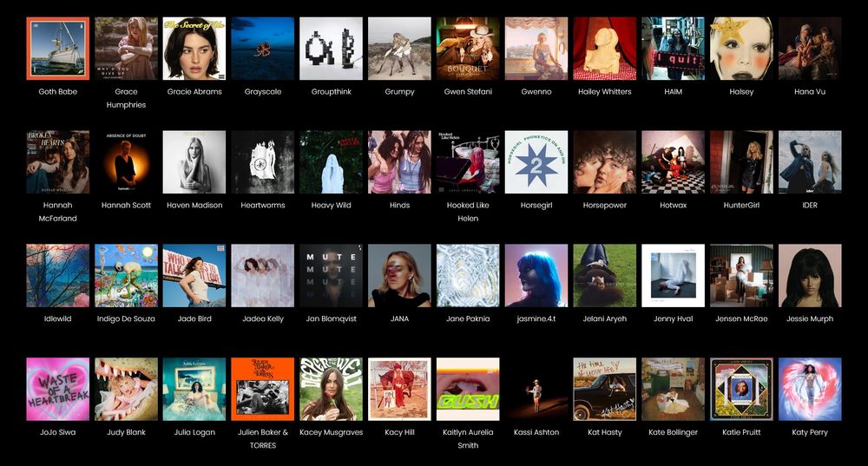Image resolution: width=868 pixels, height=466 pixels.
Task: Open the Judy Blank album cover
Action: 126,389
